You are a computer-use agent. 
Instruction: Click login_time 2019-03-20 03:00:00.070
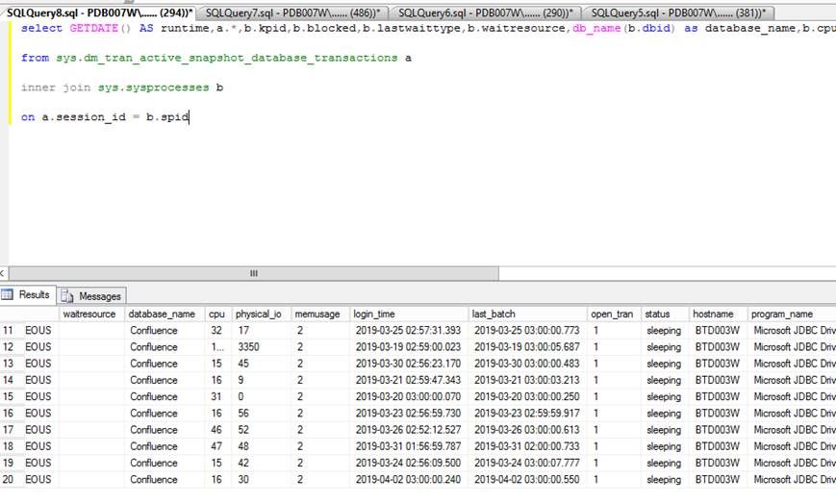[x=409, y=397]
